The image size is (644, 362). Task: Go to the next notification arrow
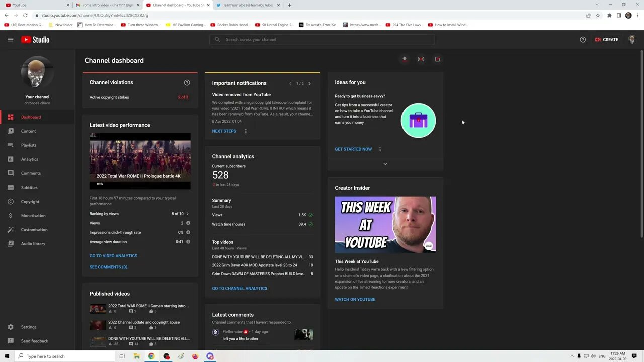coord(309,84)
